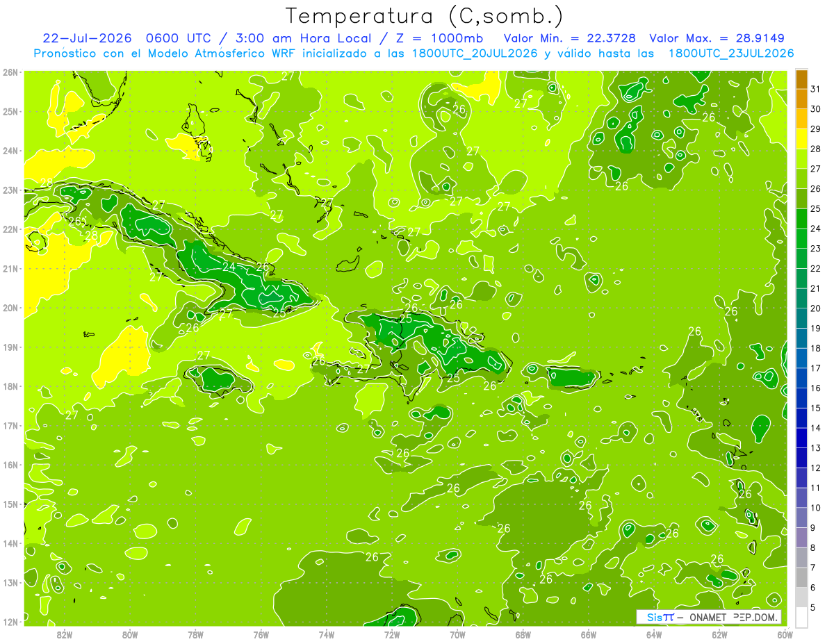Image resolution: width=834 pixels, height=644 pixels.
Task: Click the "25N" latitude label
Action: (10, 111)
